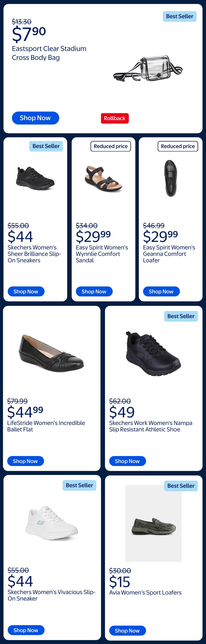Viewport: 206px width, 644px height.
Task: Click the Avia Women's Sport Loafers title
Action: [x=145, y=592]
